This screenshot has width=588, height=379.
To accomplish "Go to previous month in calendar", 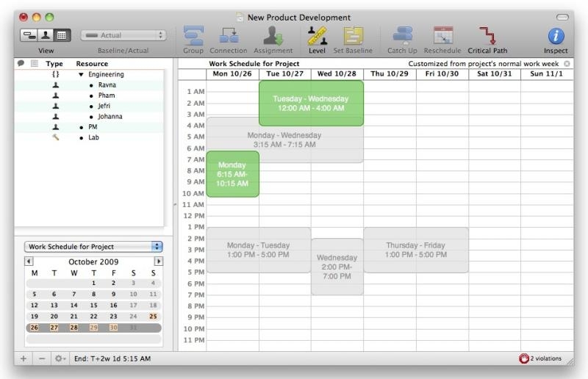I will [29, 261].
